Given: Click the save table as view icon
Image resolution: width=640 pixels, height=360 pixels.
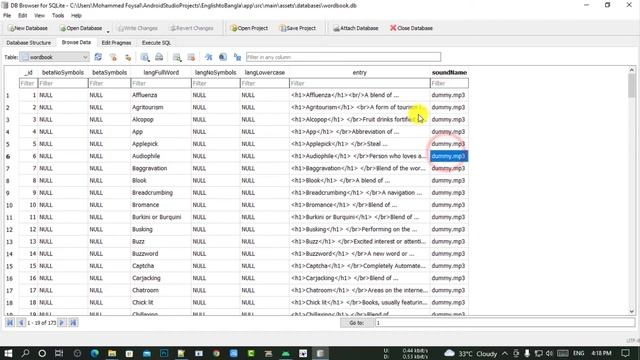Looking at the screenshot, I should 145,57.
